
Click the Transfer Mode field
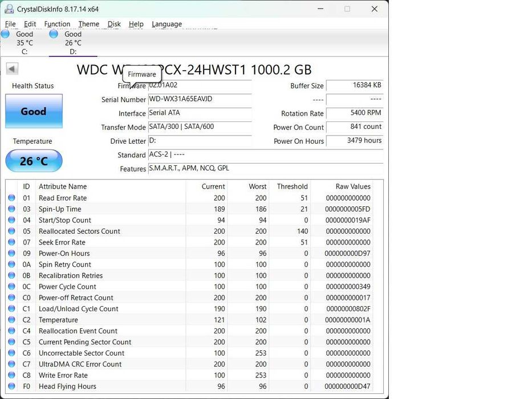tap(200, 127)
